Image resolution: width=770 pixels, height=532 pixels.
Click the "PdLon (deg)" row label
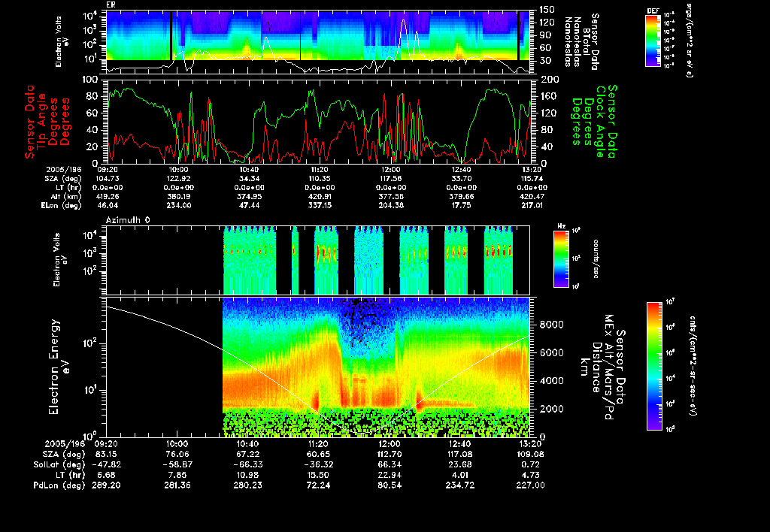59,485
